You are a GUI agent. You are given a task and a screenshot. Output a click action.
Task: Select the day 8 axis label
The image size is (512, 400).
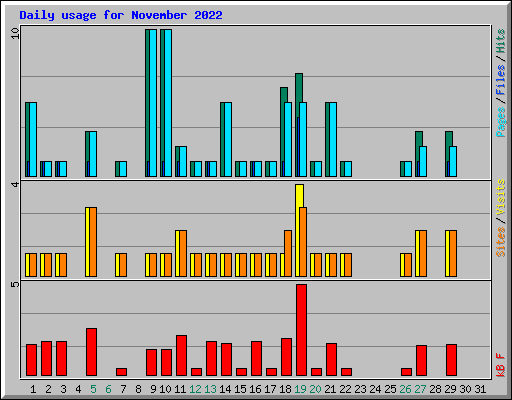(x=138, y=389)
